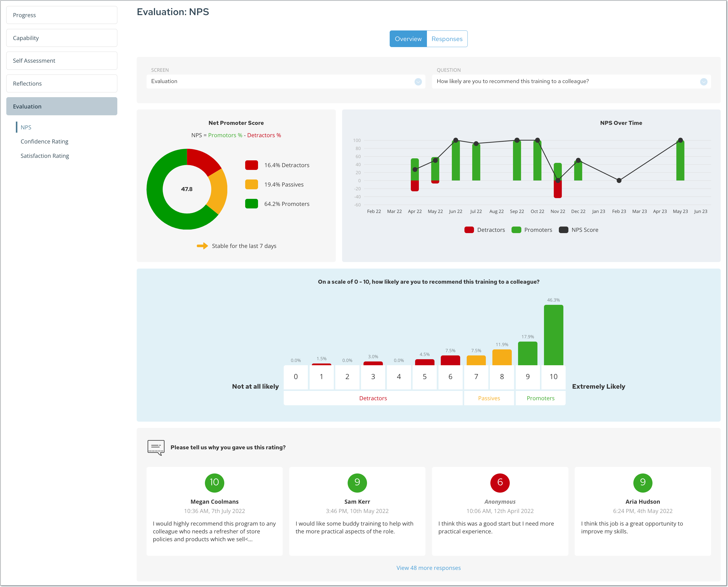The height and width of the screenshot is (587, 728).
Task: Click Sam Kerr's green 9 score badge
Action: coord(357,483)
